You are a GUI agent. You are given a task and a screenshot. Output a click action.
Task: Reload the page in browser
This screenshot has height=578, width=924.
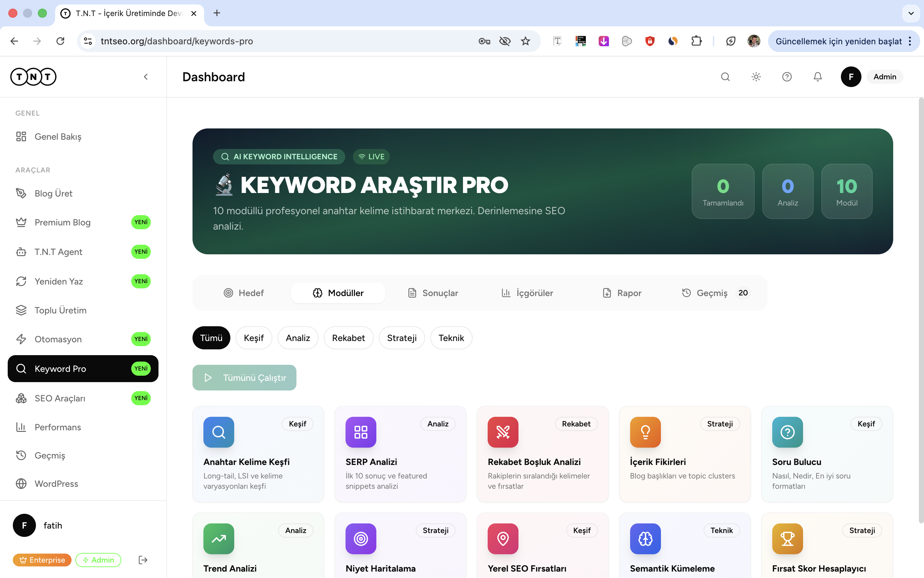click(x=60, y=41)
